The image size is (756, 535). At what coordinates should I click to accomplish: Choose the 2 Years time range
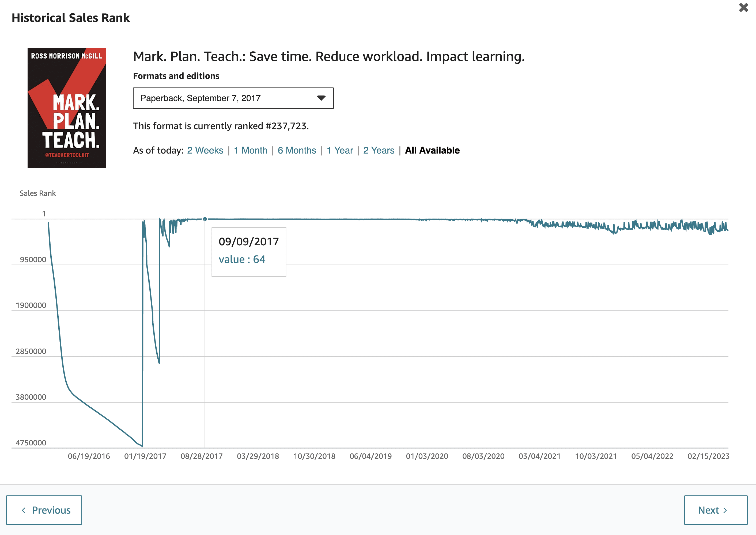(379, 150)
